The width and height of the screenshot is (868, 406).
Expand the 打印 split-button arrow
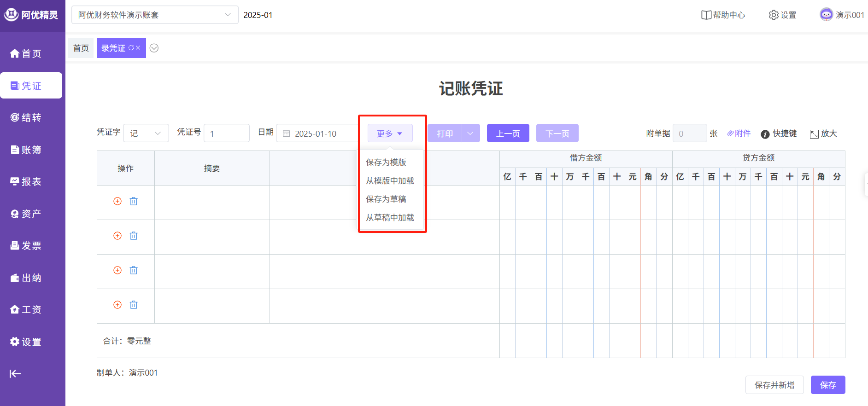click(470, 133)
